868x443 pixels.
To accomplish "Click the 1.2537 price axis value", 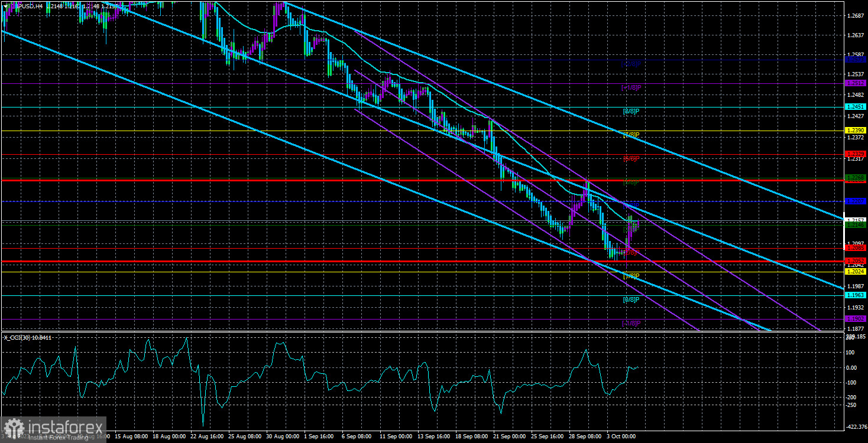I will point(856,74).
